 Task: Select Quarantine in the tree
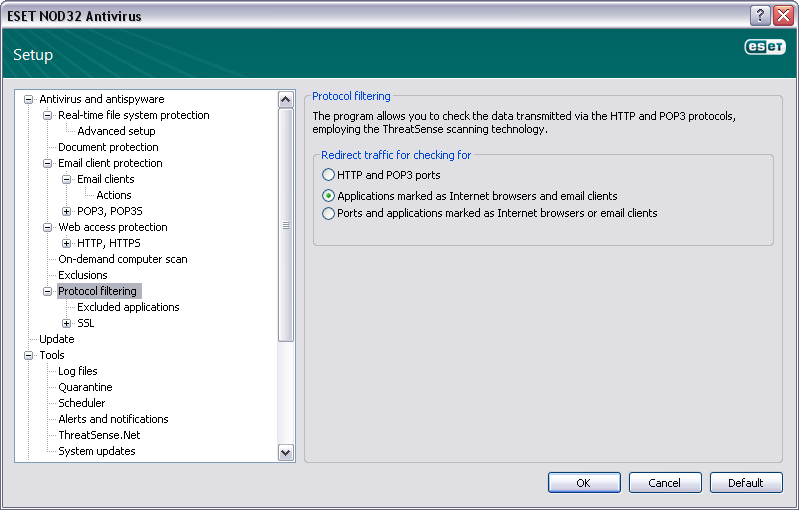pos(85,387)
